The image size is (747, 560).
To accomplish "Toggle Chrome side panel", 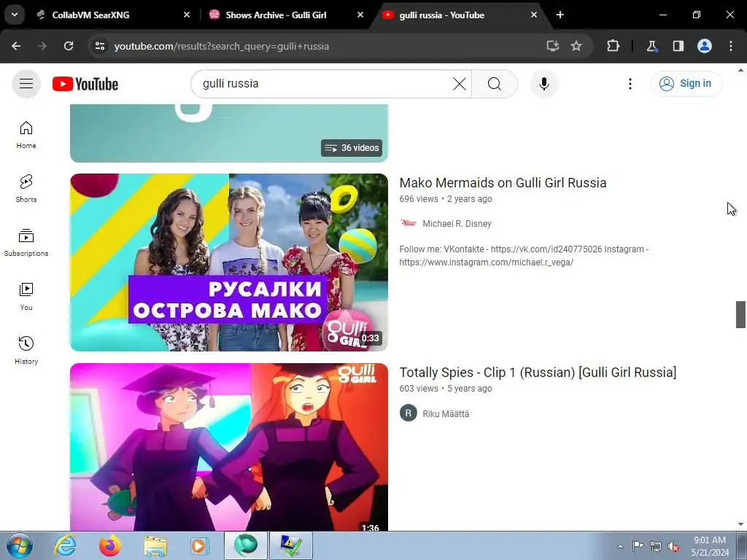I will tap(678, 46).
